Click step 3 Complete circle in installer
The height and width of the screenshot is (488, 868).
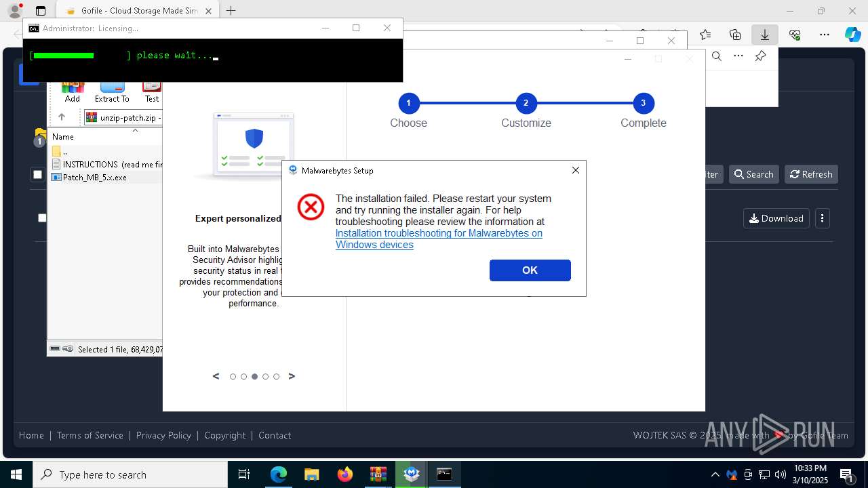pyautogui.click(x=643, y=103)
